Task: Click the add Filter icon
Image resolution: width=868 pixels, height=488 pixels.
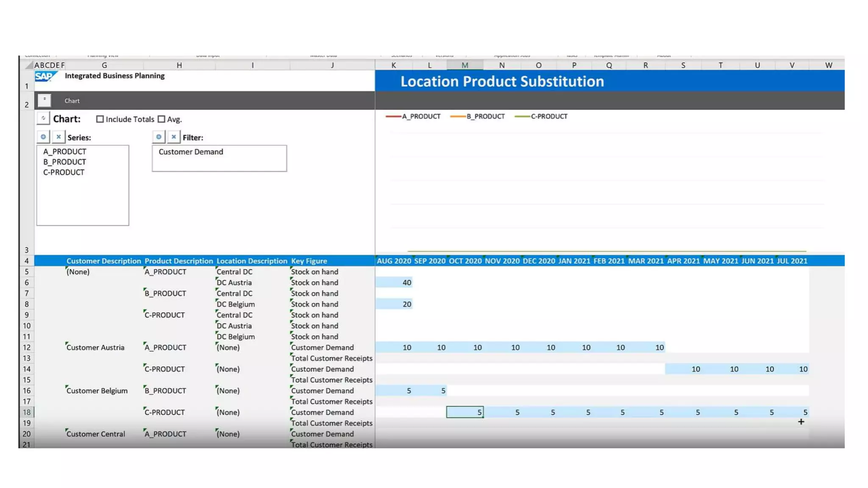Action: 159,137
